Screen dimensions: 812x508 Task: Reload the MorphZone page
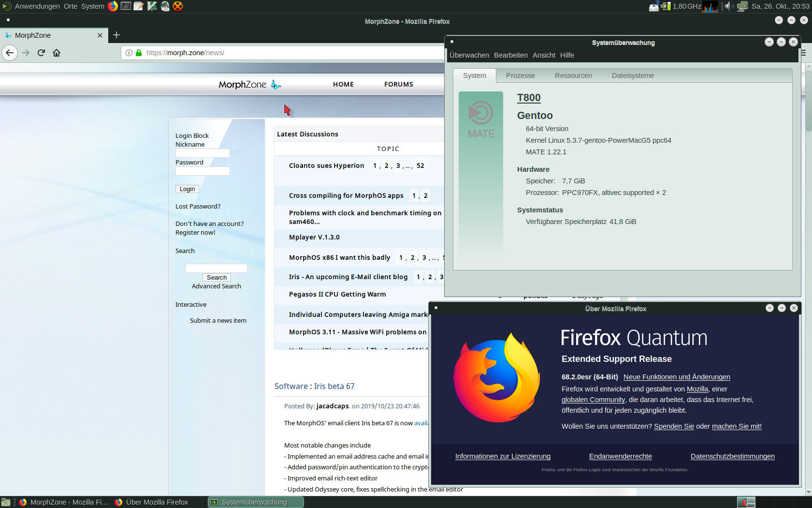point(41,53)
